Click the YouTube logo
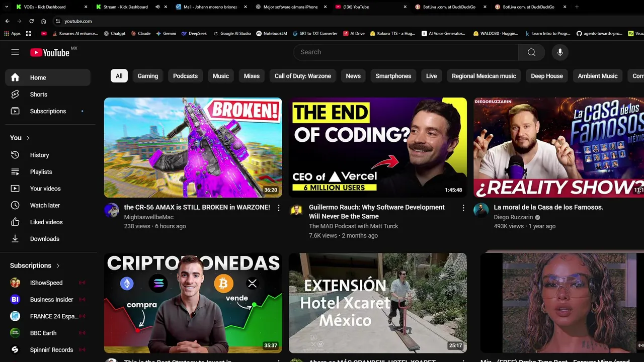Image resolution: width=644 pixels, height=362 pixels. pos(49,52)
